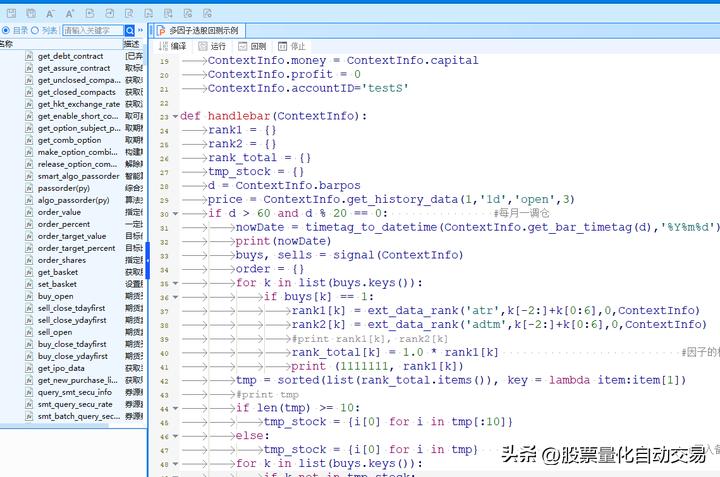Click the blue panel splitter handle
The height and width of the screenshot is (477, 720).
tap(148, 260)
